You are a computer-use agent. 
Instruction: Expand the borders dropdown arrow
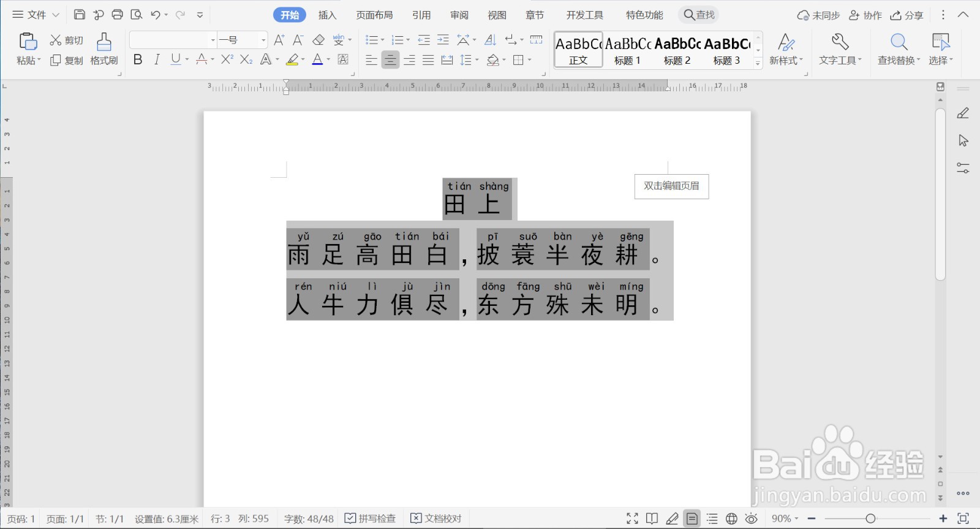pos(529,60)
